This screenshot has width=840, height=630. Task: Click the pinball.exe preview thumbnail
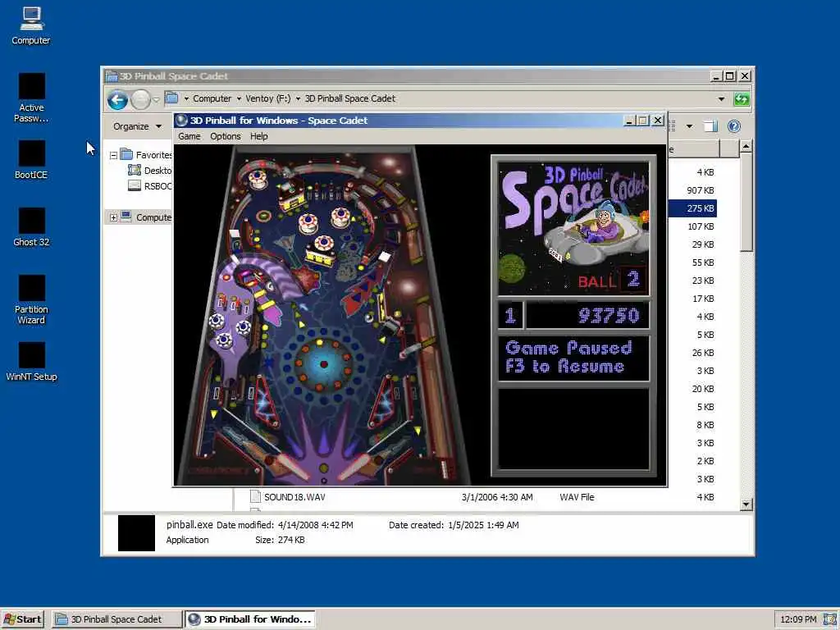[x=136, y=533]
